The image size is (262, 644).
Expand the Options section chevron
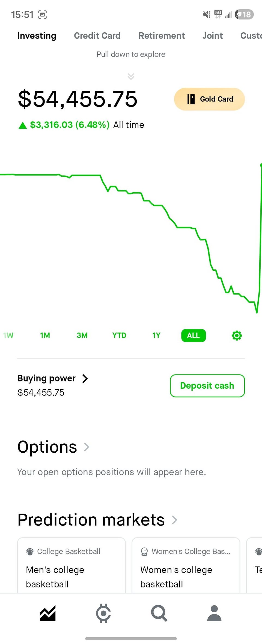tap(87, 447)
